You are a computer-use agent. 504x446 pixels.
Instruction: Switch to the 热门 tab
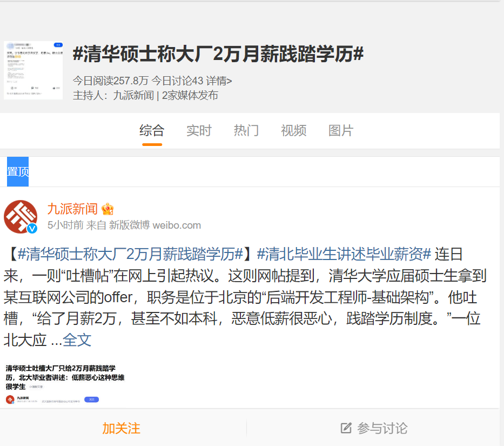click(x=246, y=131)
